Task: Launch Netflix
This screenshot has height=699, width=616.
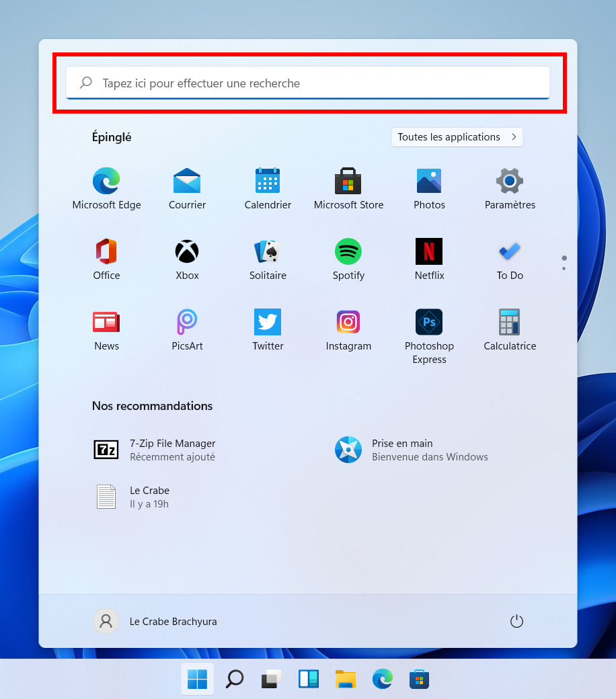Action: tap(429, 259)
